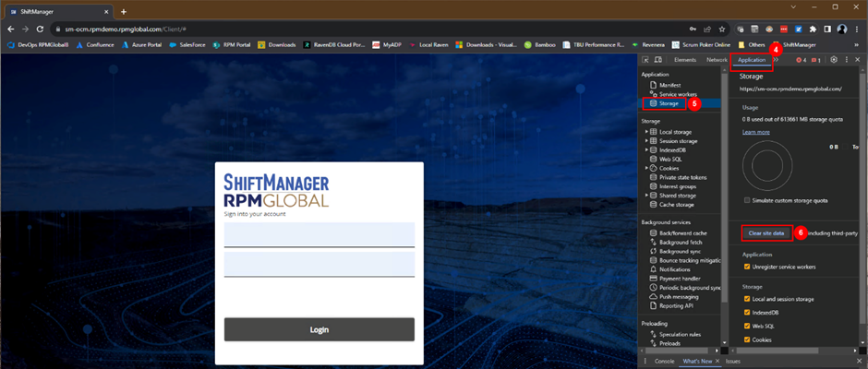The width and height of the screenshot is (868, 369).
Task: Open the SalesForce bookmark
Action: [187, 45]
